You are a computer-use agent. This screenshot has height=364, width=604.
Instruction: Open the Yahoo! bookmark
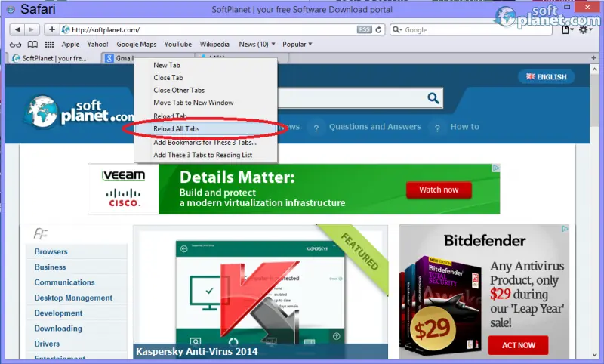[97, 45]
